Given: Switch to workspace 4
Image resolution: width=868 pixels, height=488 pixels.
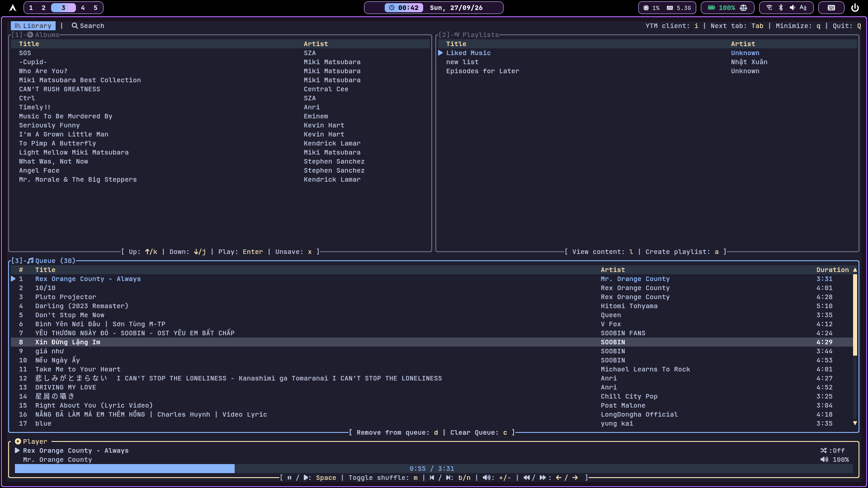Looking at the screenshot, I should coord(83,8).
